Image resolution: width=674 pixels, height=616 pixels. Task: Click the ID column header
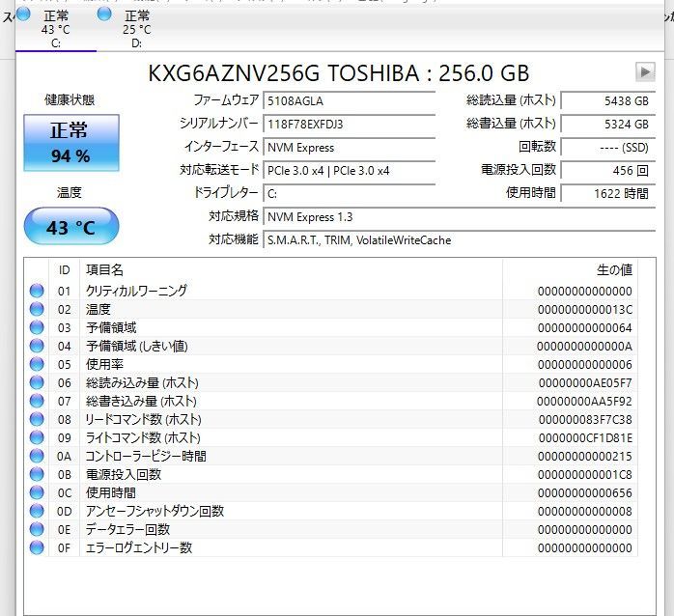coord(64,270)
